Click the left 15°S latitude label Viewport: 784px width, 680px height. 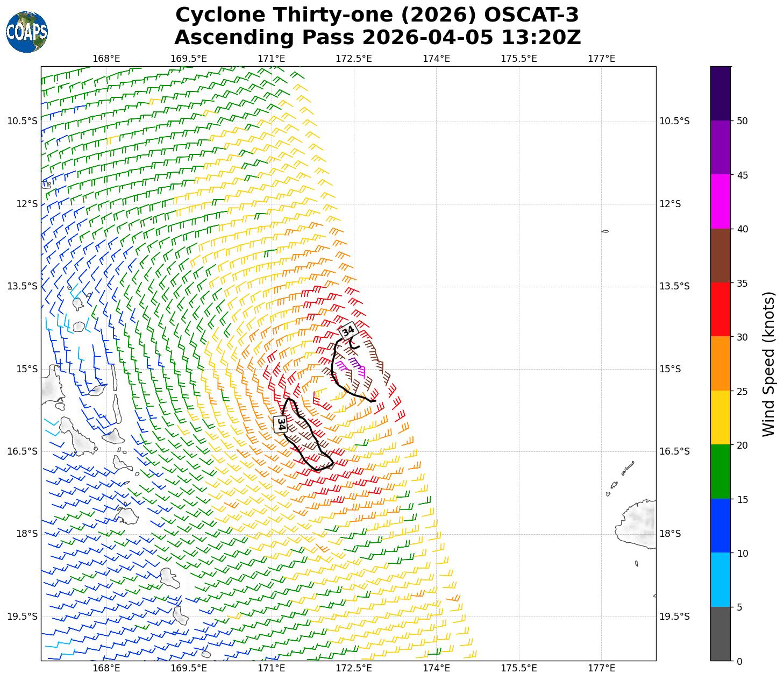pyautogui.click(x=23, y=369)
